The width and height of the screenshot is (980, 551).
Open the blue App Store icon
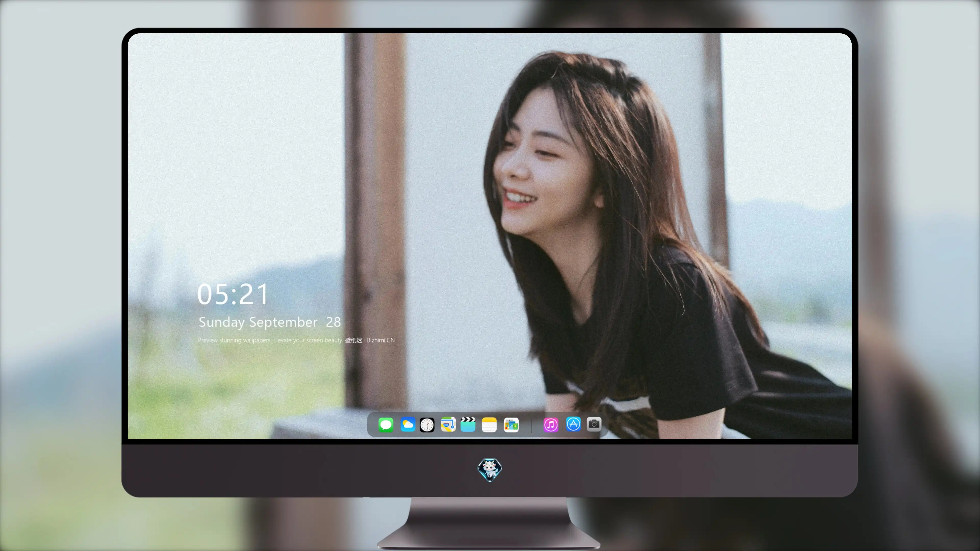(x=573, y=424)
